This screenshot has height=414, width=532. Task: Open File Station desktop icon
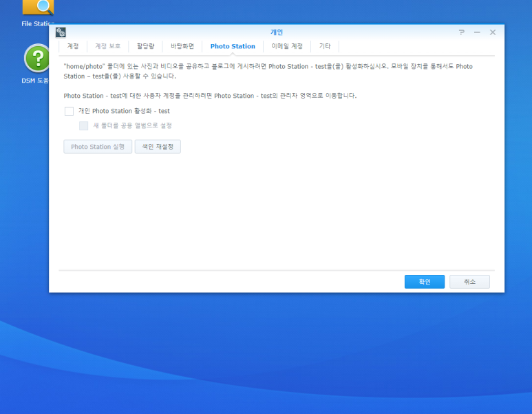pos(38,8)
